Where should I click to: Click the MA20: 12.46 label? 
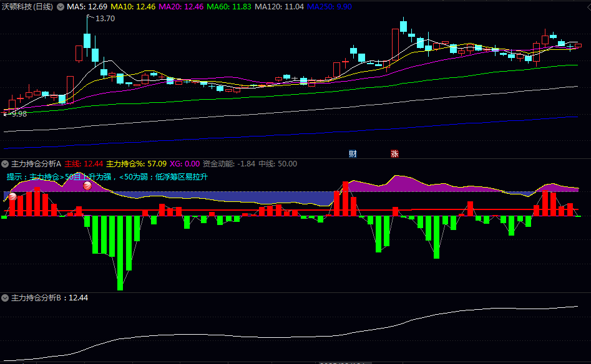pyautogui.click(x=182, y=7)
